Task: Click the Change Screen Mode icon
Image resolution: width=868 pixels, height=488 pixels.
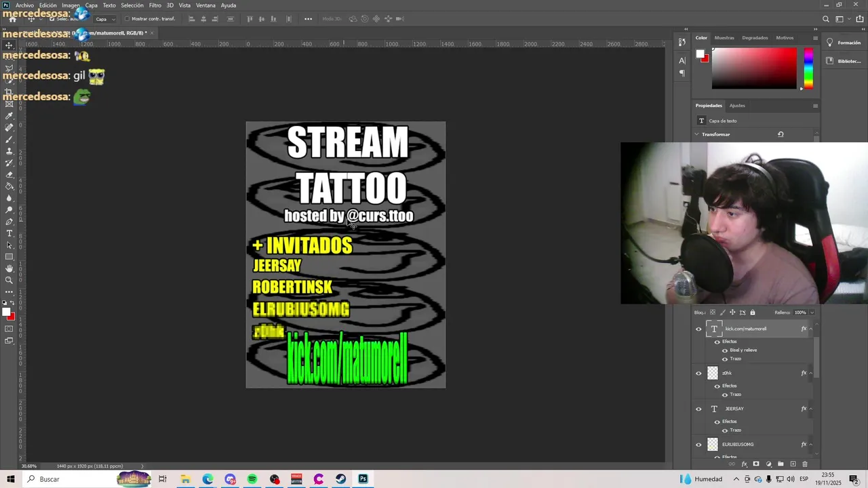Action: coord(9,341)
